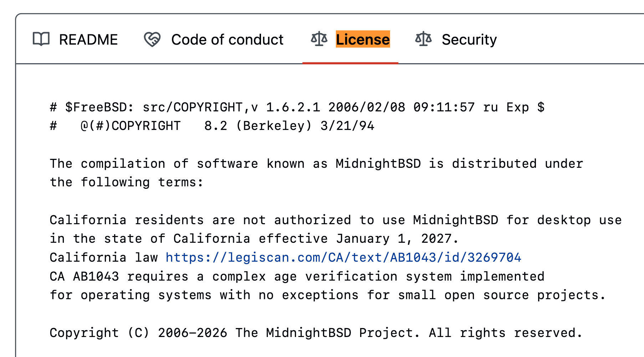Click the Security scales icon
644x357 pixels.
click(x=423, y=39)
